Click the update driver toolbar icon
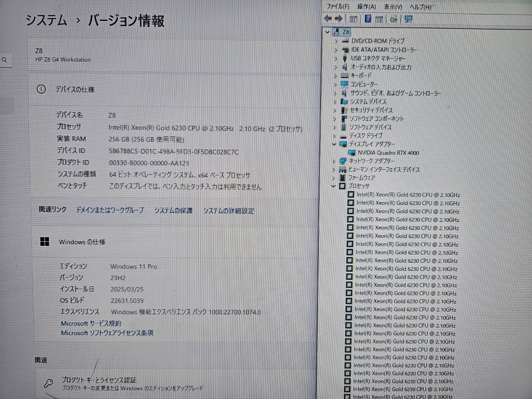The height and width of the screenshot is (399, 532). [x=394, y=19]
